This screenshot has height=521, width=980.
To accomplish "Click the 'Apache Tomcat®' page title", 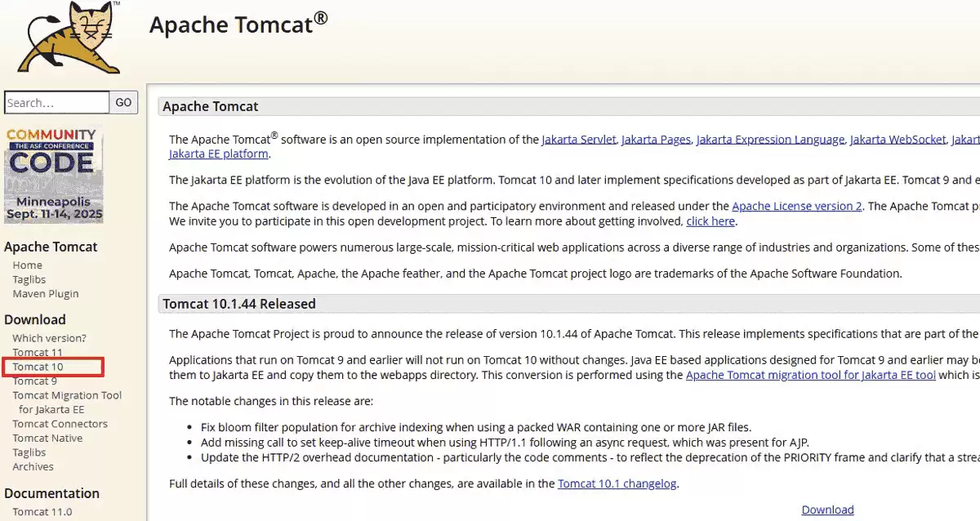I will tap(238, 23).
